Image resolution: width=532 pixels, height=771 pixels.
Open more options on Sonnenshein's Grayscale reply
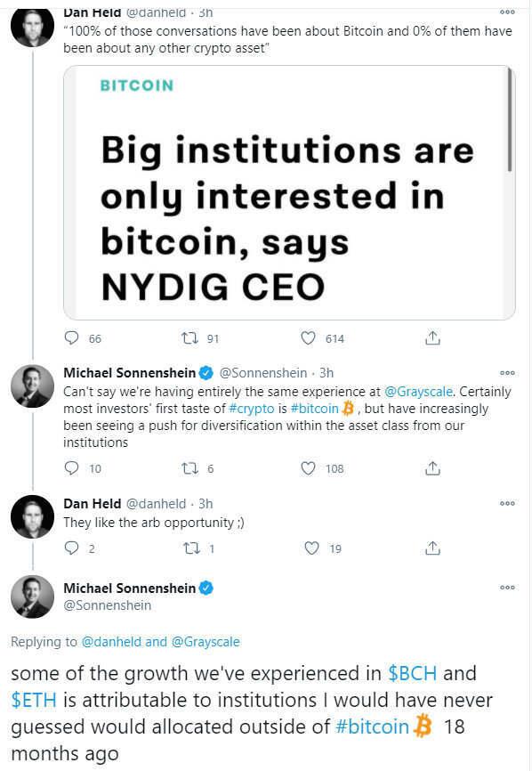click(x=507, y=373)
